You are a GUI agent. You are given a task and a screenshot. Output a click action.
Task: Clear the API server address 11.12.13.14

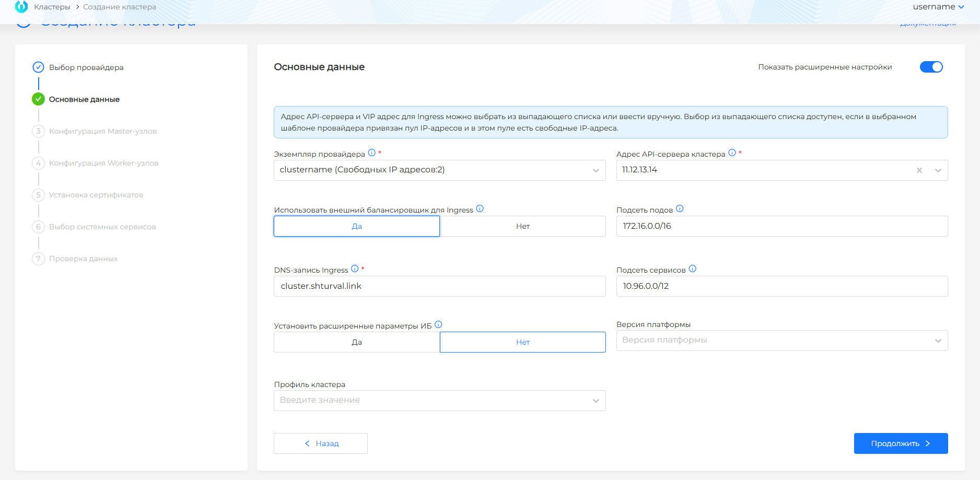pyautogui.click(x=919, y=170)
